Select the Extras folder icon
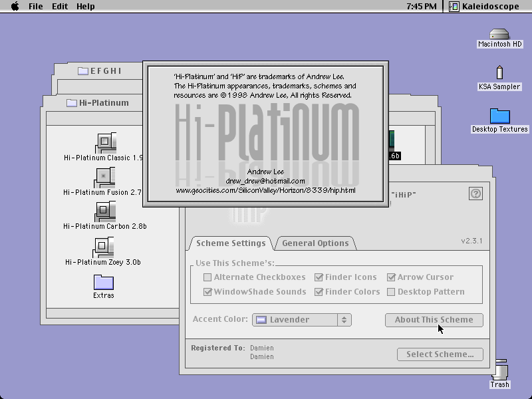 coord(104,283)
